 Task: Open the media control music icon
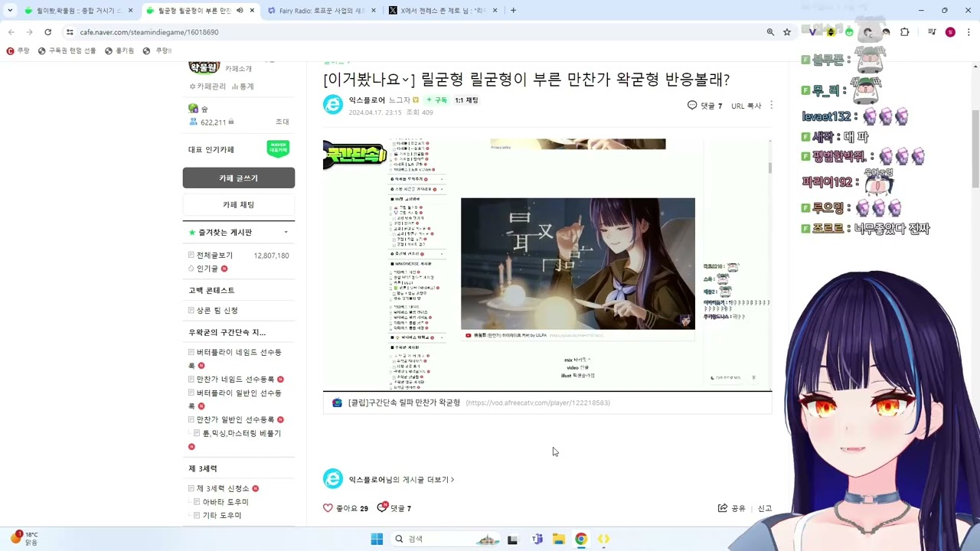[932, 32]
